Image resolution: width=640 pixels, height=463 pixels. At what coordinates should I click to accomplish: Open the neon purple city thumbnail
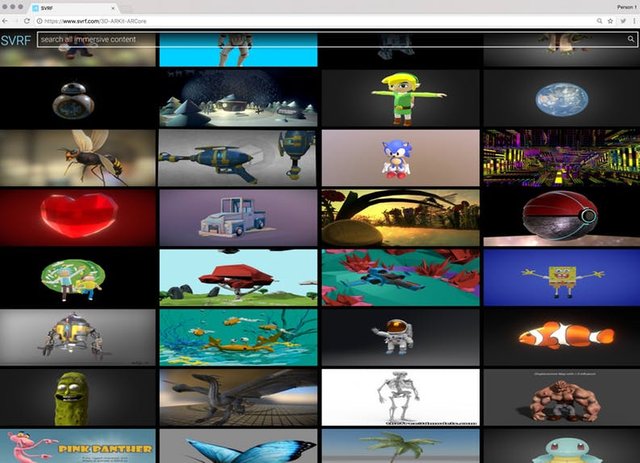(x=562, y=158)
